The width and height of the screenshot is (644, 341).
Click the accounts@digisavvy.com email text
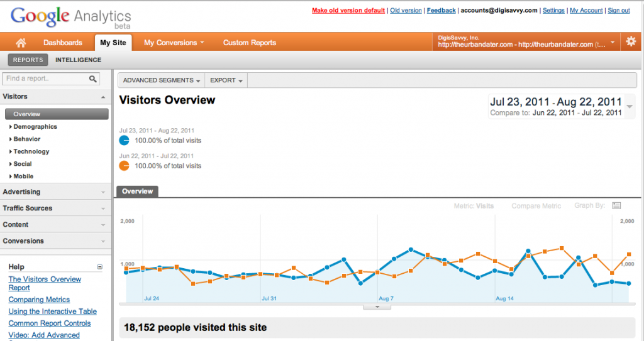point(499,10)
